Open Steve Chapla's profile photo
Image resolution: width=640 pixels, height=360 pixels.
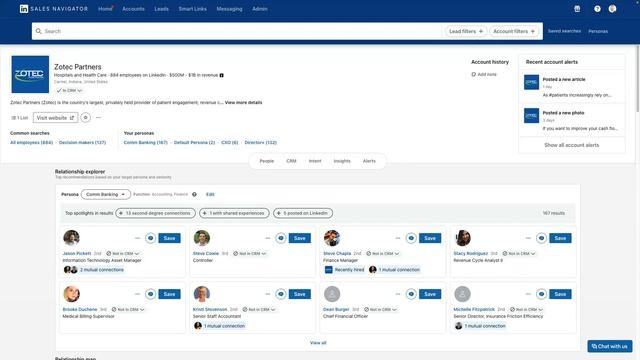(332, 238)
